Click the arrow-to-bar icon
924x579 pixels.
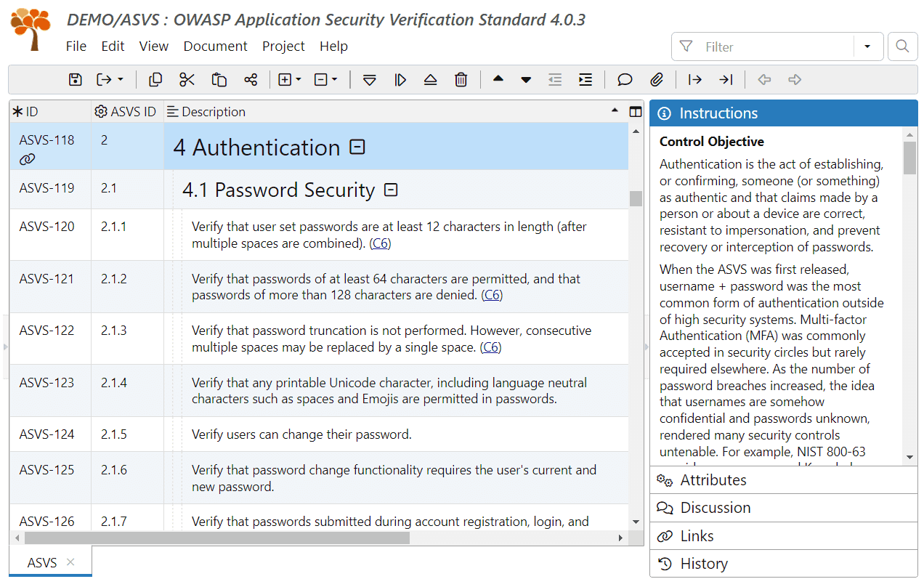point(726,80)
